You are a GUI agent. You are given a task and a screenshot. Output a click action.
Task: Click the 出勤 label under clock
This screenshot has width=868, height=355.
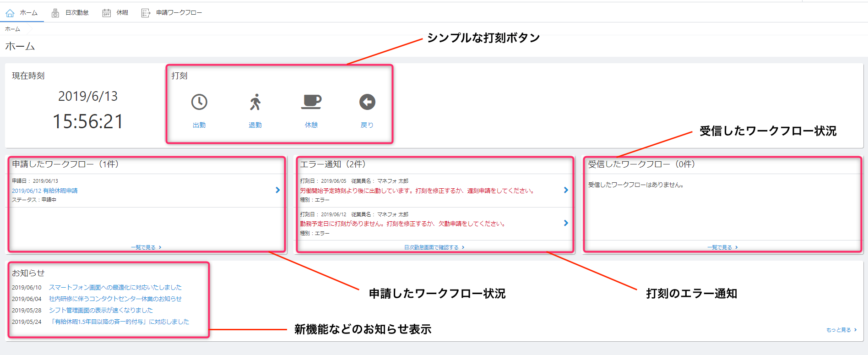point(199,125)
